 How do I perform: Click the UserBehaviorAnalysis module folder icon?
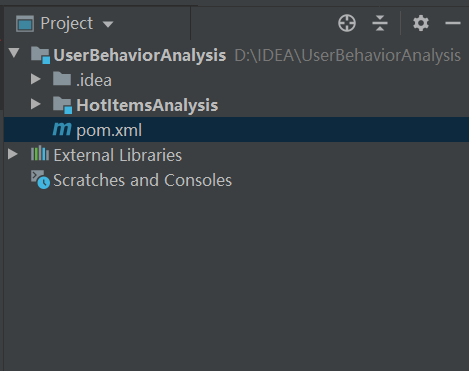40,55
